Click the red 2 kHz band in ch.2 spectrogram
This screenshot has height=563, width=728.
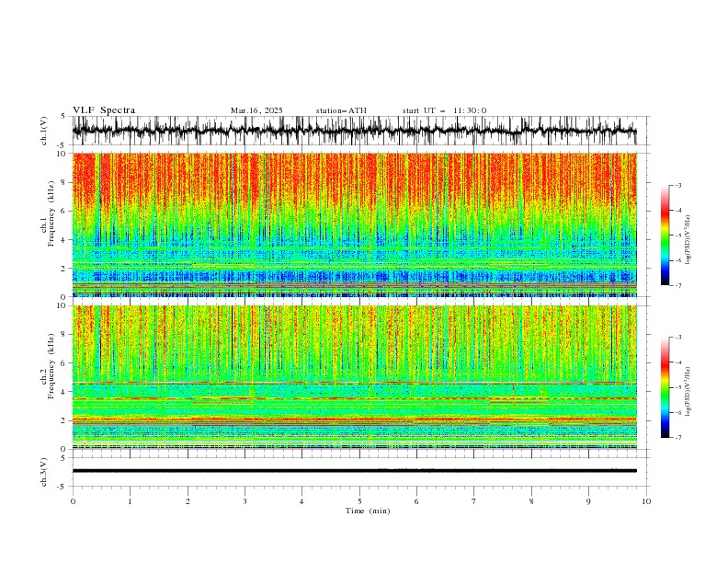click(x=354, y=419)
